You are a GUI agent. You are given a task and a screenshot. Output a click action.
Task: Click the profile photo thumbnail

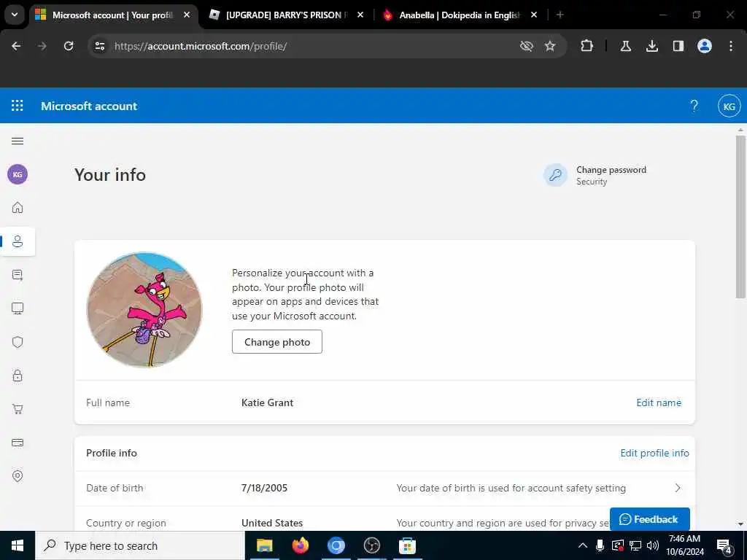click(144, 310)
